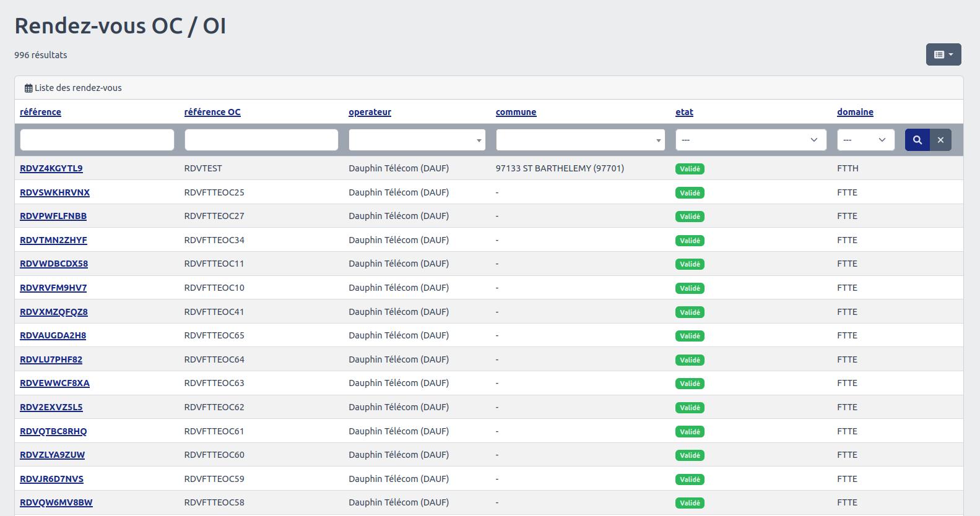Open the RDVQW6MV8BW rendez-vous link

click(56, 502)
